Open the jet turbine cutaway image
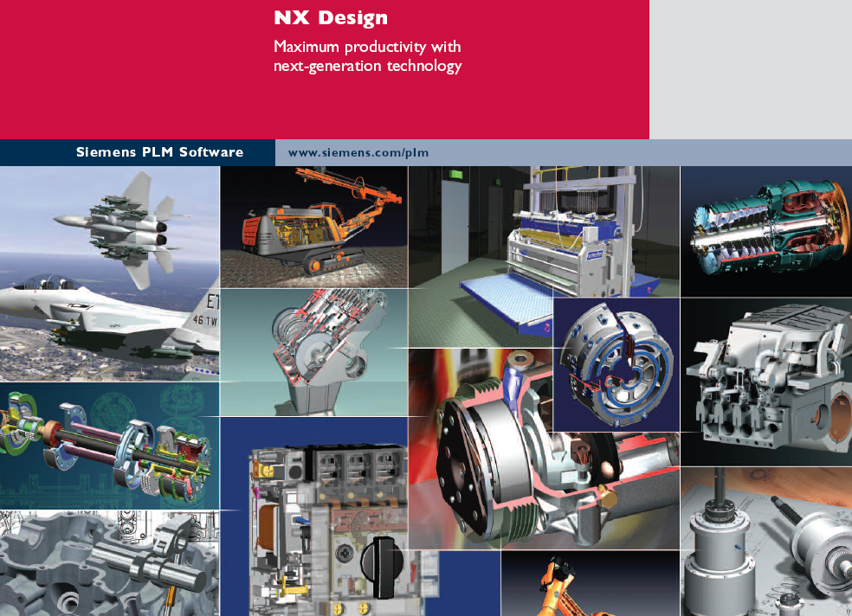This screenshot has width=852, height=616. pos(766,231)
